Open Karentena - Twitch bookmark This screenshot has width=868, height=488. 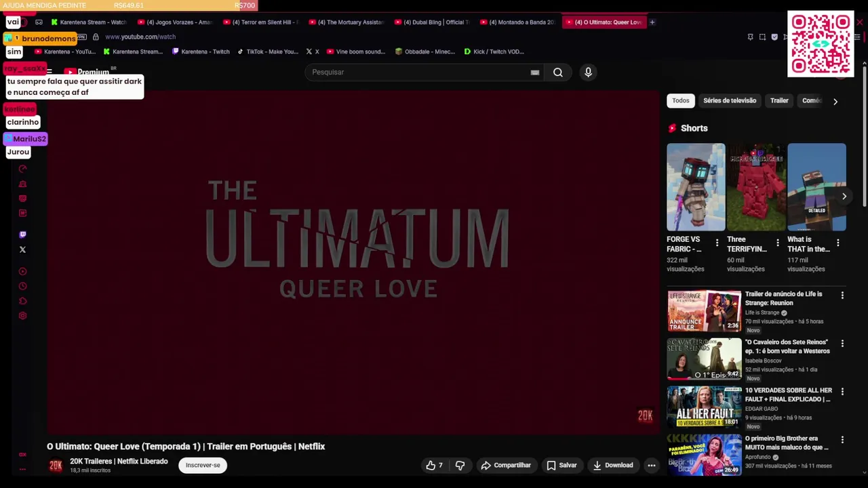coord(201,52)
